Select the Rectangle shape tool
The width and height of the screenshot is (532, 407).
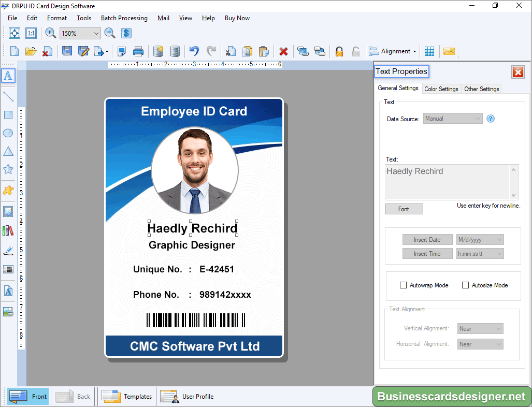pos(8,114)
